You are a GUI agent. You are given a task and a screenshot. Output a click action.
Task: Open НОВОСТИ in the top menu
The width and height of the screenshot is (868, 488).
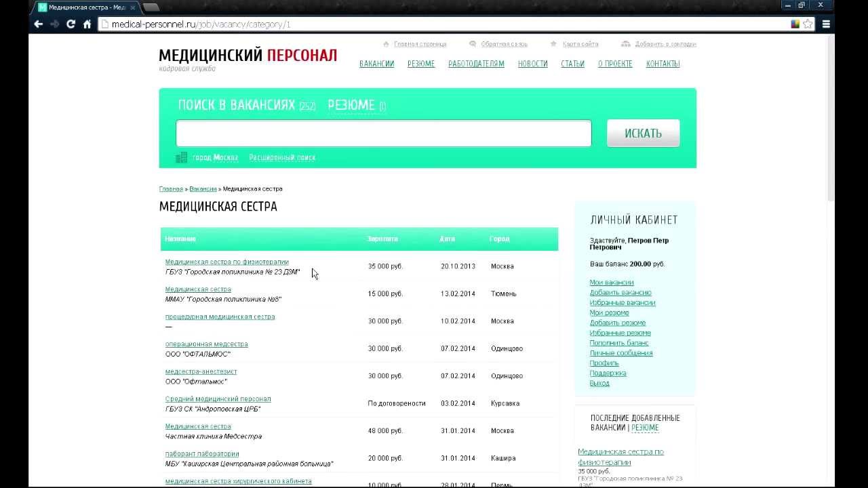(x=532, y=64)
